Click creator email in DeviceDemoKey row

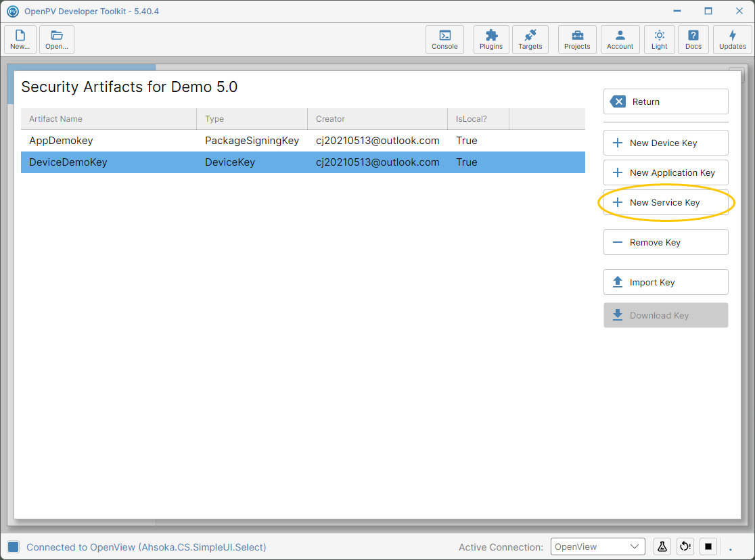[x=377, y=162]
